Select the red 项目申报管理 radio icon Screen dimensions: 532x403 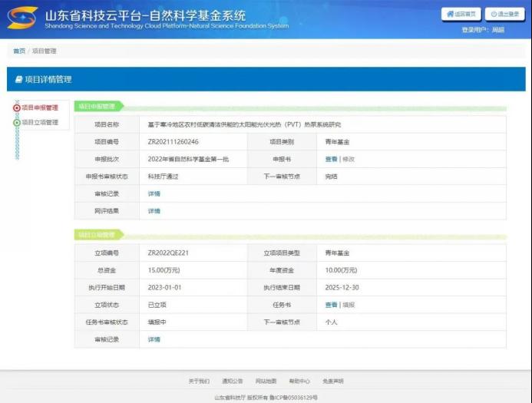tap(17, 108)
